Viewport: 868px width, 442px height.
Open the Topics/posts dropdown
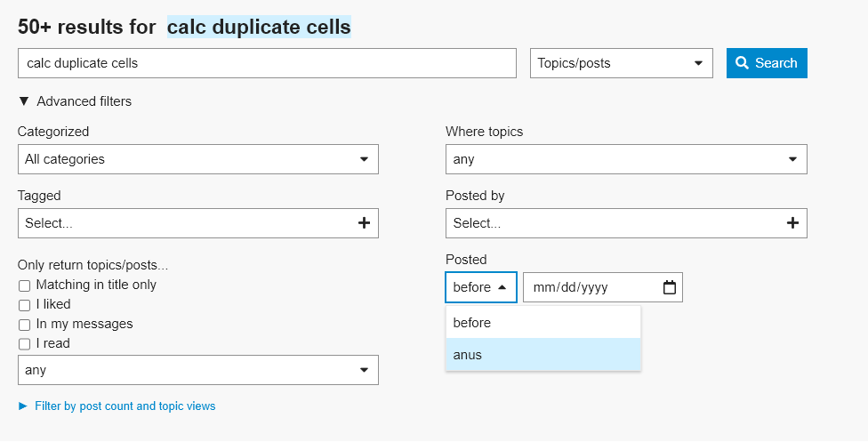(x=621, y=63)
